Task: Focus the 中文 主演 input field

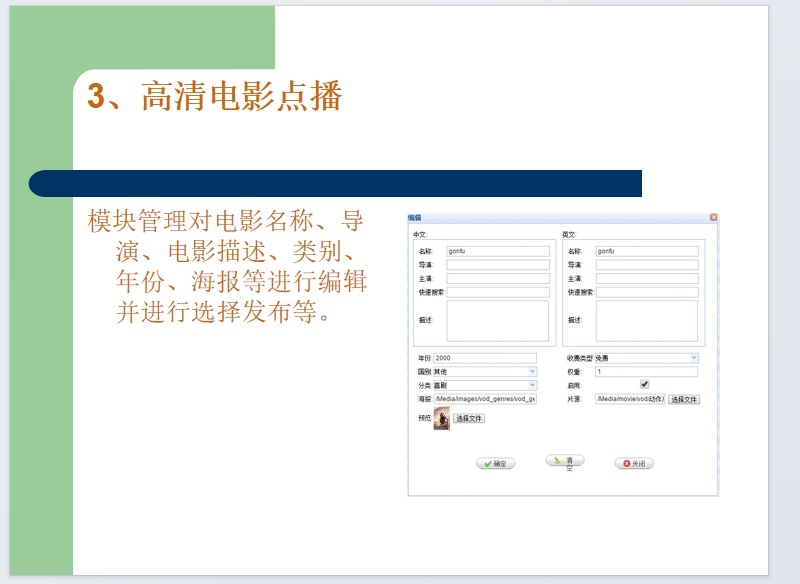Action: pyautogui.click(x=498, y=278)
